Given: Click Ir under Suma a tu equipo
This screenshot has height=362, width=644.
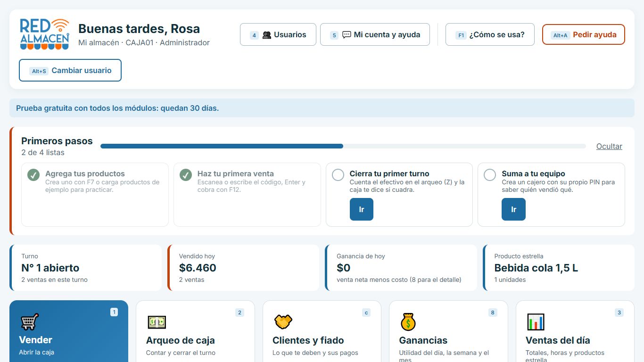Looking at the screenshot, I should click(x=513, y=209).
